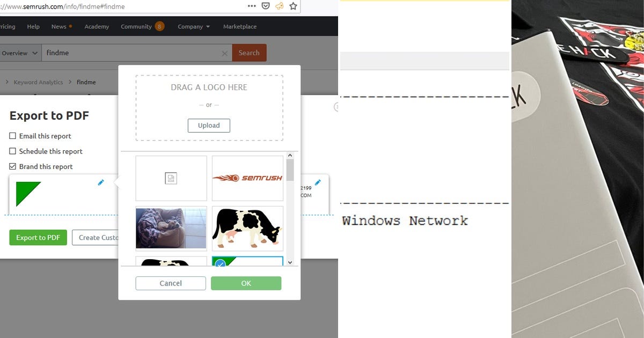Click the logo list scroll up arrow
644x338 pixels.
[290, 156]
